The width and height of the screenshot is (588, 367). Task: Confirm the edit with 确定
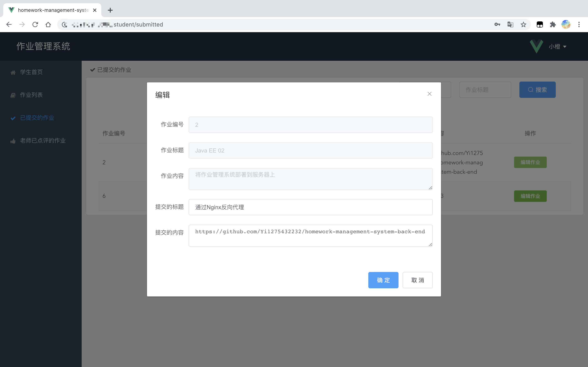pos(383,280)
